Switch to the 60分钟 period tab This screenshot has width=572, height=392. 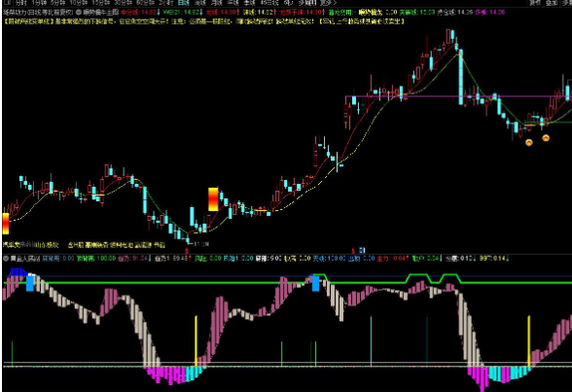click(x=145, y=3)
